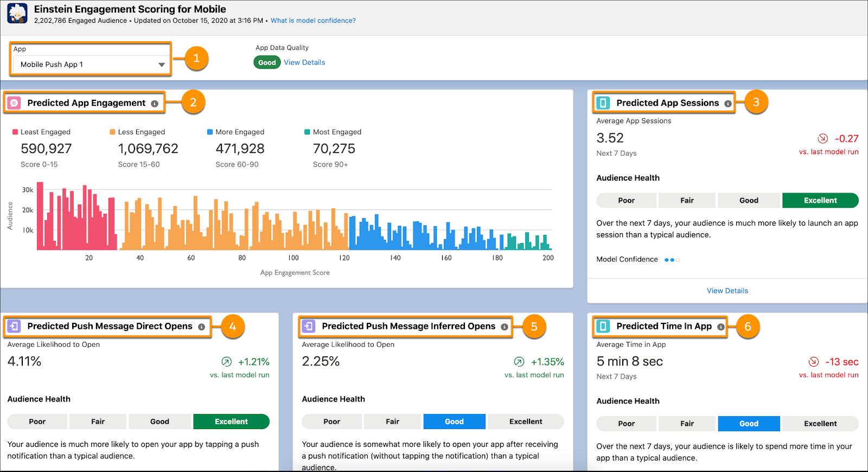868x472 pixels.
Task: Click the 'Score 90+' label under Most Engaged
Action: pos(330,164)
